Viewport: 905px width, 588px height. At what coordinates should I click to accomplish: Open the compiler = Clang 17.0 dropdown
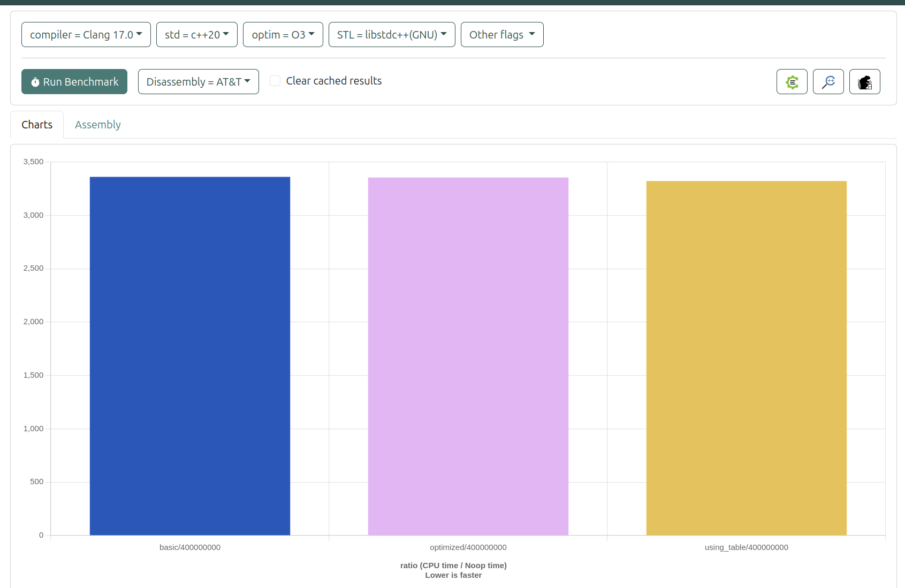(x=86, y=35)
